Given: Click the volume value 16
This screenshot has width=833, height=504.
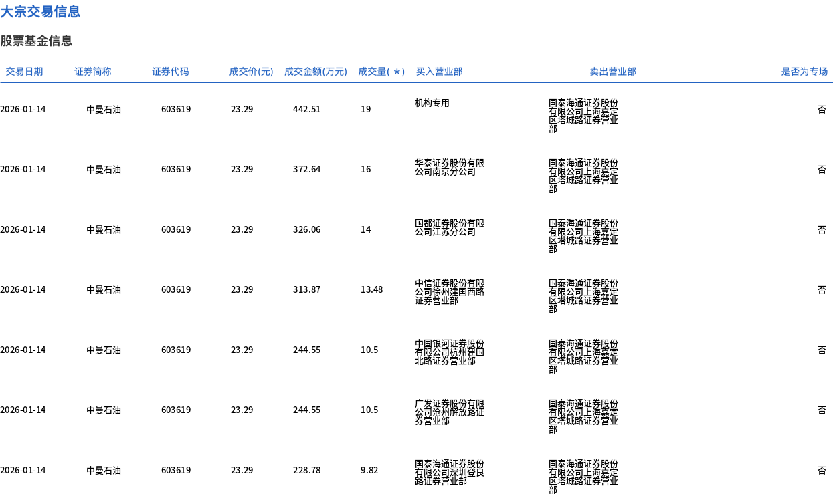Looking at the screenshot, I should click(x=366, y=169).
